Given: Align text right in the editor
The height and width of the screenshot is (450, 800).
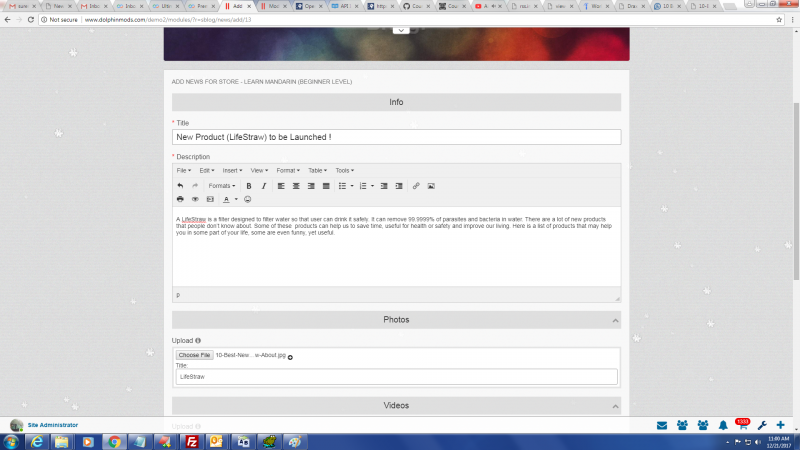Looking at the screenshot, I should 311,186.
